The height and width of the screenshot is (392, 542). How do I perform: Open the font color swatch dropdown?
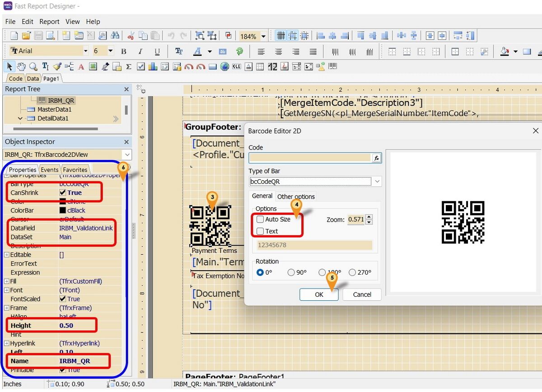pos(210,51)
